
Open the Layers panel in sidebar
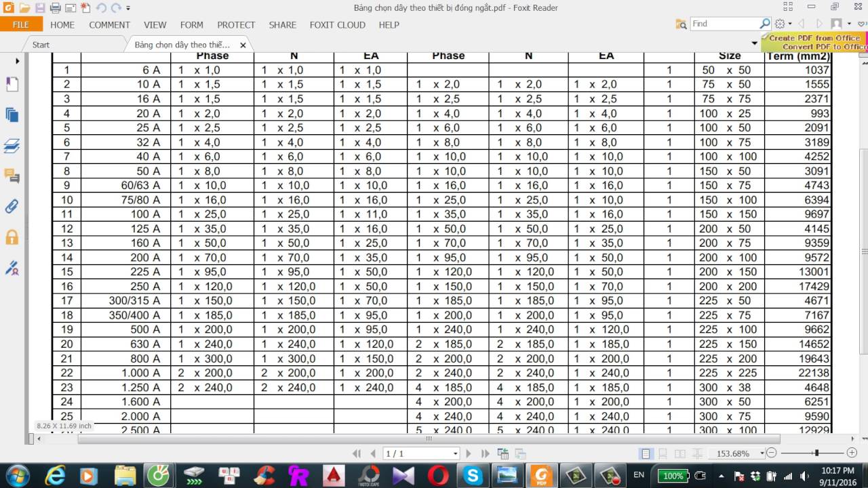[12, 146]
